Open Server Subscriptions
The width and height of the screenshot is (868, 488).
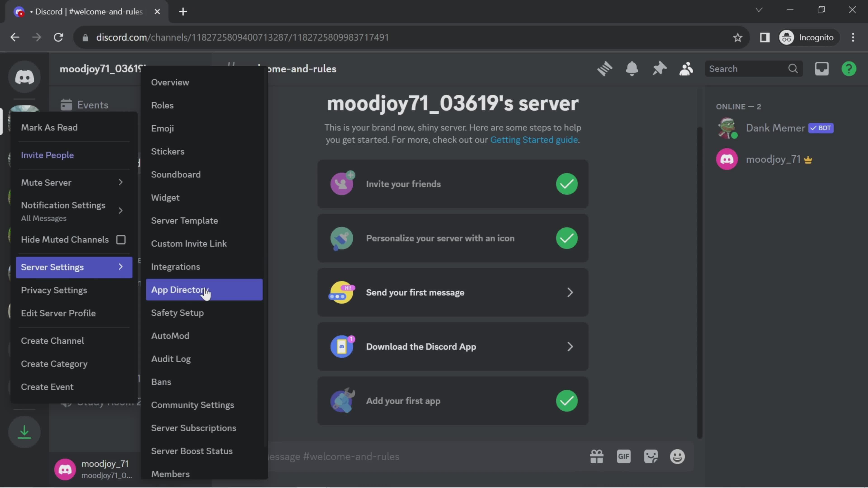[x=204, y=428]
